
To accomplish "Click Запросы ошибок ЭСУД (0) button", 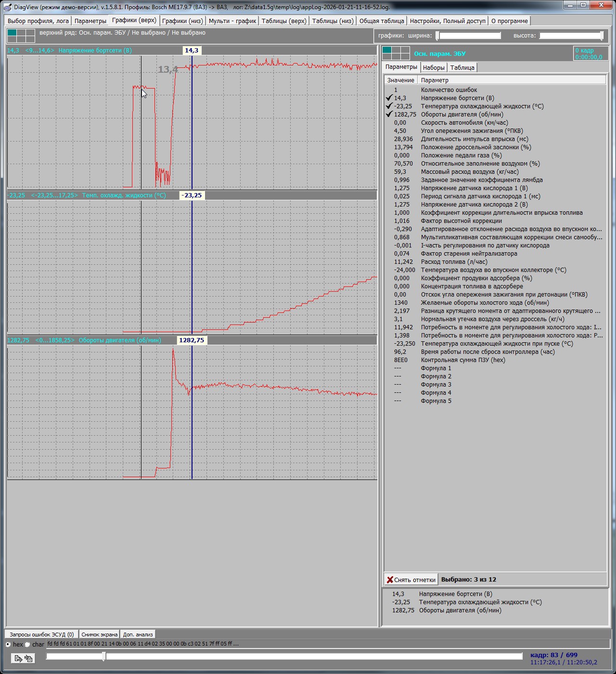I will (41, 635).
